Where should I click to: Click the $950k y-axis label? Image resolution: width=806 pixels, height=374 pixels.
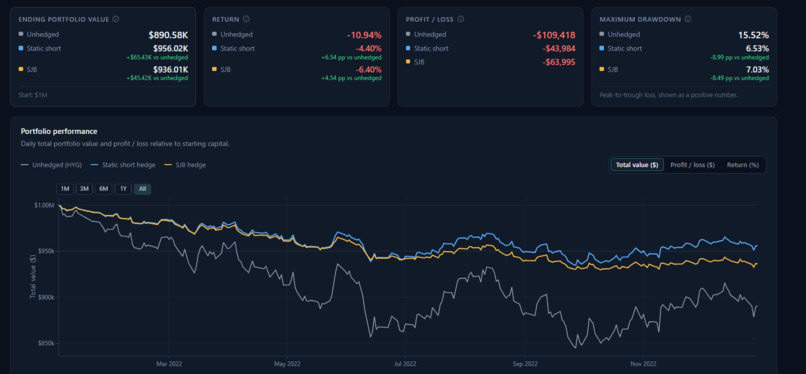[x=45, y=251]
